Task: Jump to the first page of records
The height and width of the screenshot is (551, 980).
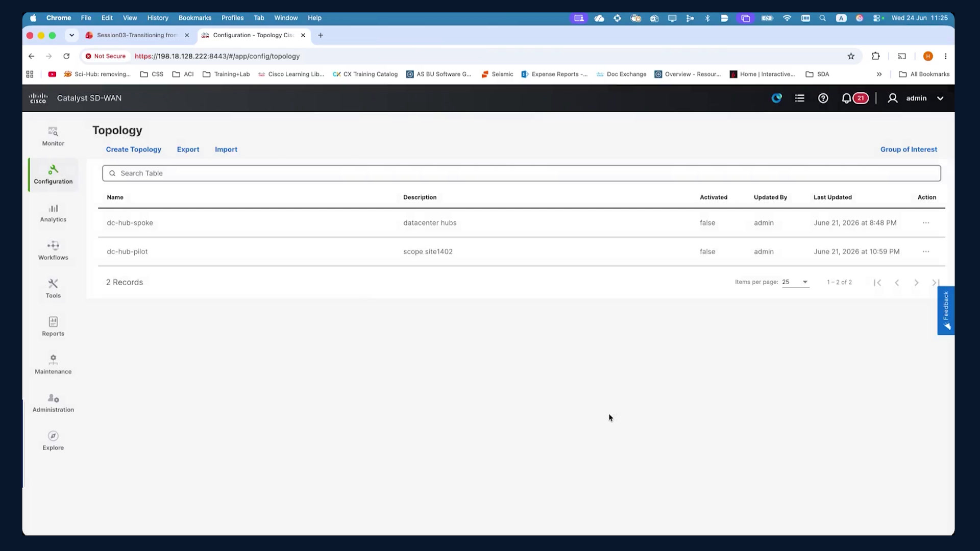Action: 877,283
